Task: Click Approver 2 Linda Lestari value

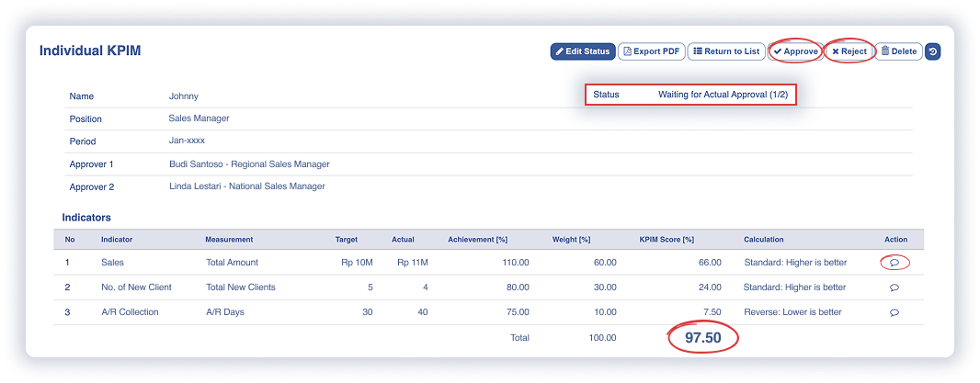Action: coord(246,186)
